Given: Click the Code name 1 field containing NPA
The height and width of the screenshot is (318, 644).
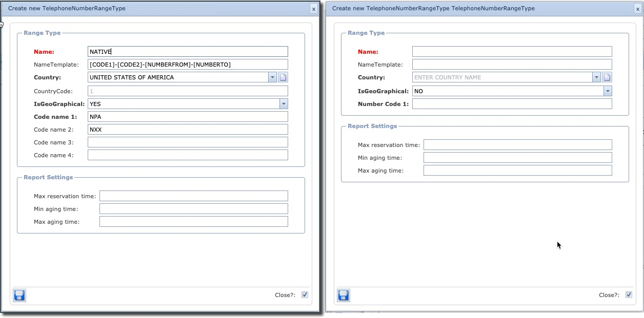Looking at the screenshot, I should pos(188,117).
